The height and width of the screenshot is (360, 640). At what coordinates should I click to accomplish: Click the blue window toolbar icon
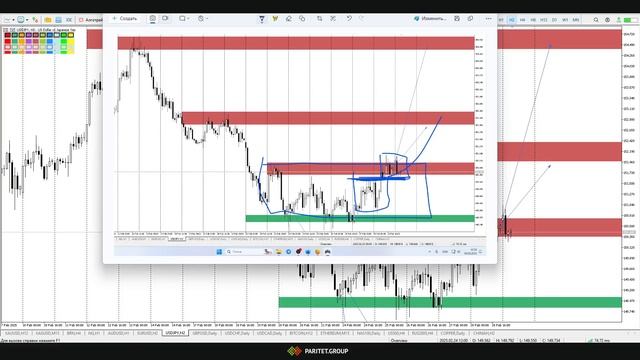click(58, 20)
